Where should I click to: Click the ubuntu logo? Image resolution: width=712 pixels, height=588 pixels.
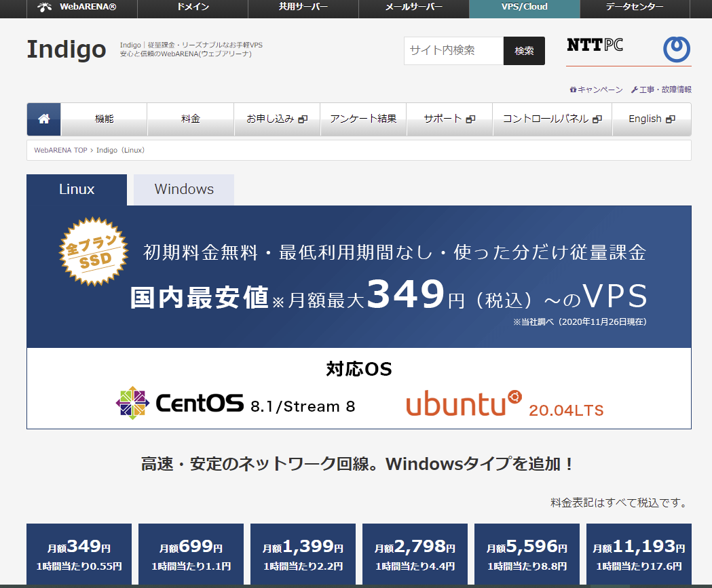click(464, 403)
